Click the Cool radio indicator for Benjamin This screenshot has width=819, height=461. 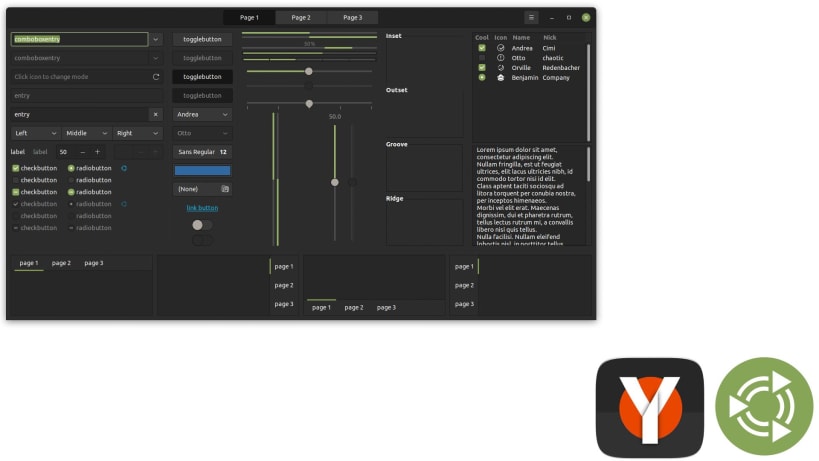(482, 78)
